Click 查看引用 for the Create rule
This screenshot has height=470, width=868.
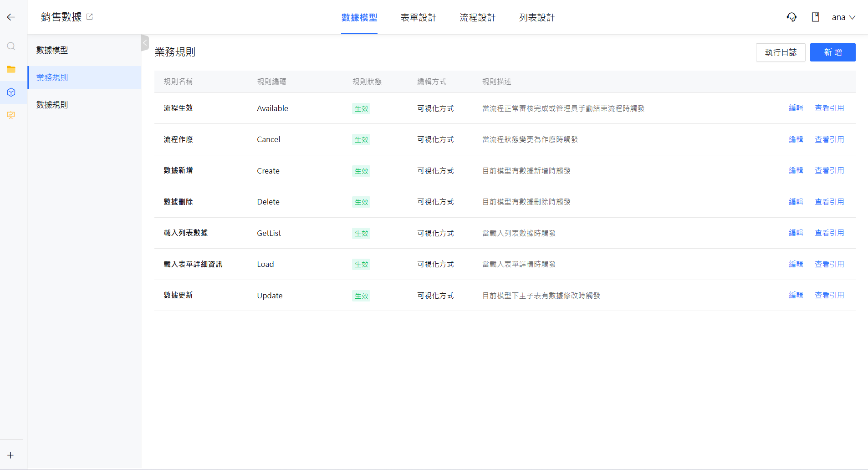[x=829, y=170]
